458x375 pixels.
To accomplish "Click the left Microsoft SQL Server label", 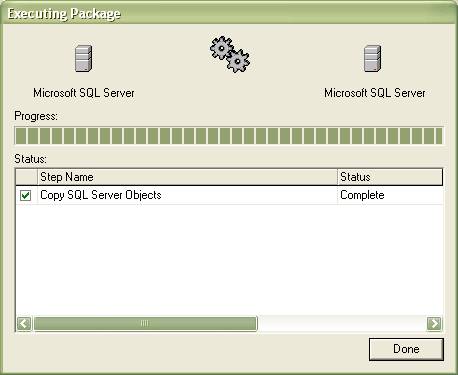I will (84, 93).
